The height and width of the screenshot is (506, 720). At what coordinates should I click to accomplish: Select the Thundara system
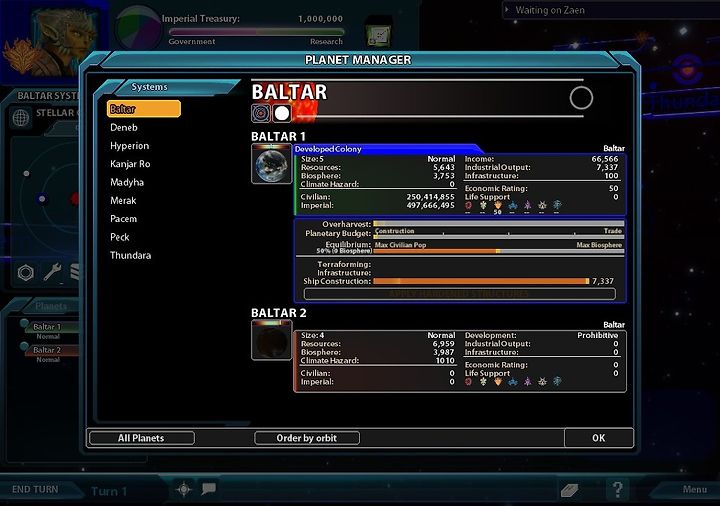[130, 255]
